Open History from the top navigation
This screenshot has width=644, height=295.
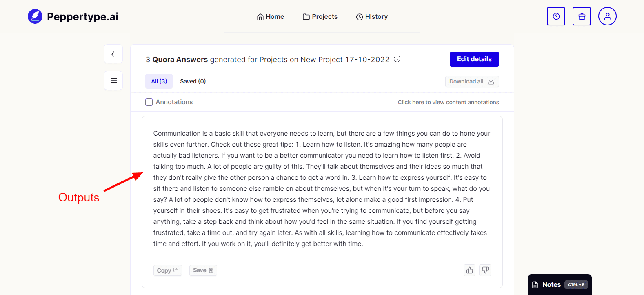click(372, 17)
